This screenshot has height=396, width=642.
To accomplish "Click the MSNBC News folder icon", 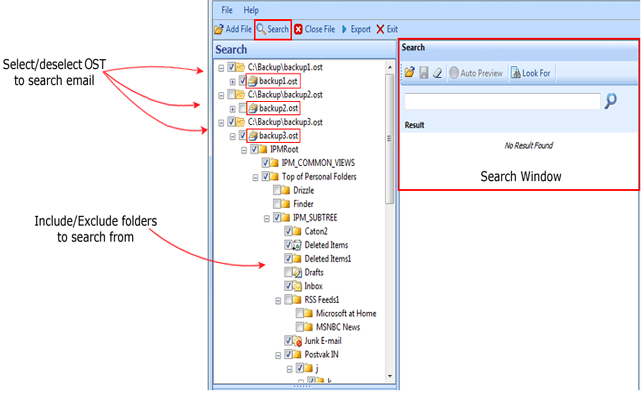I will coord(309,327).
